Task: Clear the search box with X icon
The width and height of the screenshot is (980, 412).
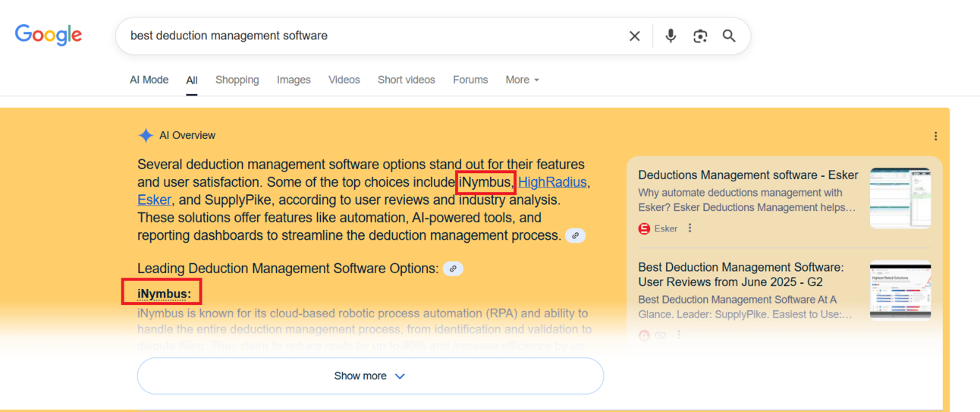Action: [635, 36]
